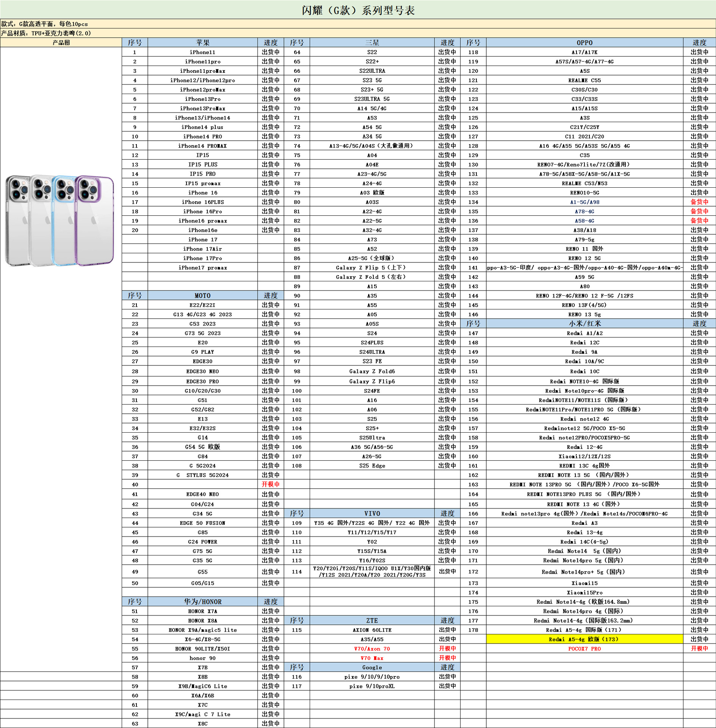Image resolution: width=716 pixels, height=728 pixels.
Task: Click the 开模中 status in row 40
Action: [x=271, y=484]
